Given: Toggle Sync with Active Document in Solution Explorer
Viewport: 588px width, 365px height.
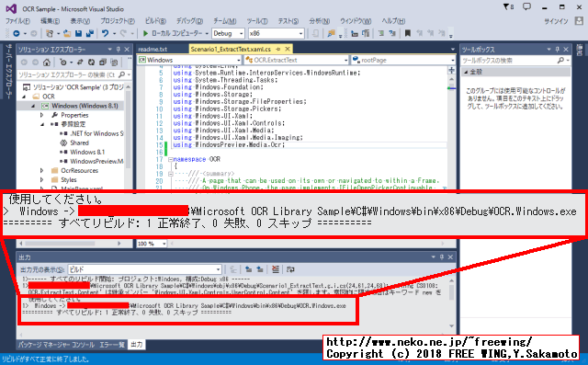Looking at the screenshot, I should [80, 63].
